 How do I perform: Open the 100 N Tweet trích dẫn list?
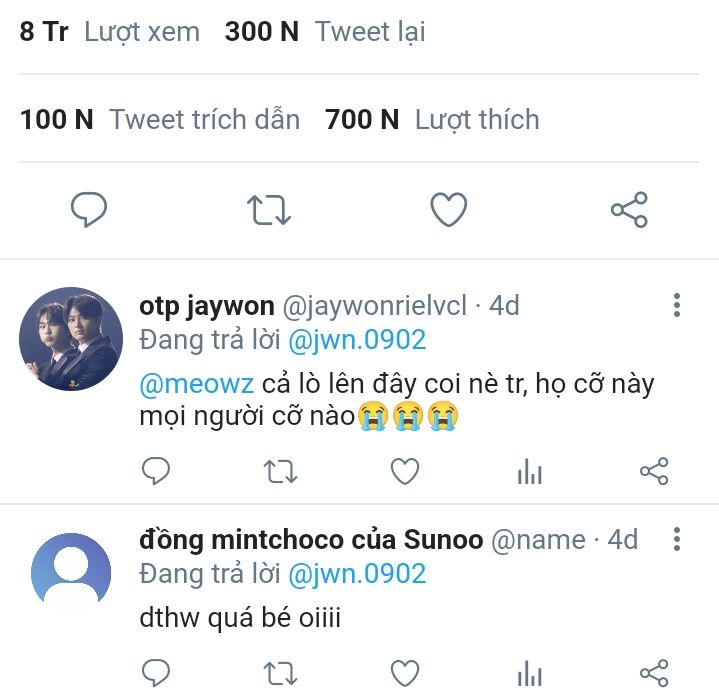click(160, 120)
